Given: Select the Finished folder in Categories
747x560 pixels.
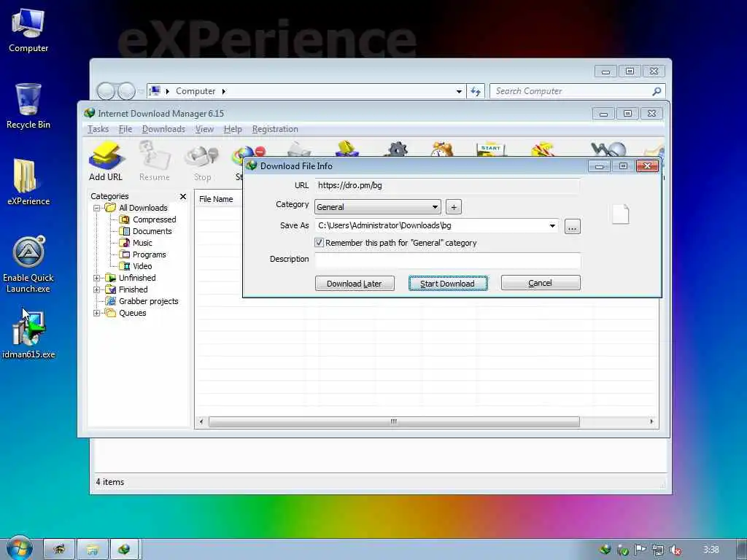Looking at the screenshot, I should [x=133, y=289].
